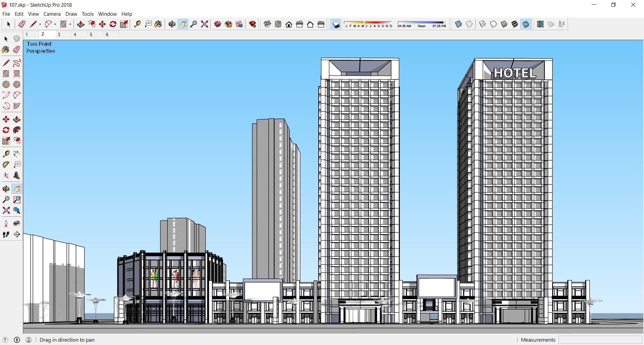Select the Walk footprints tool
Image resolution: width=644 pixels, height=345 pixels.
(x=6, y=234)
